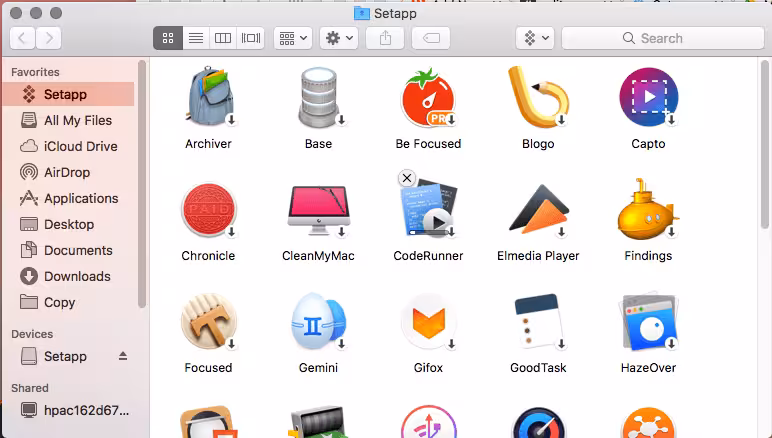This screenshot has height=438, width=772.
Task: Open iCloud Drive in sidebar
Action: (x=68, y=146)
